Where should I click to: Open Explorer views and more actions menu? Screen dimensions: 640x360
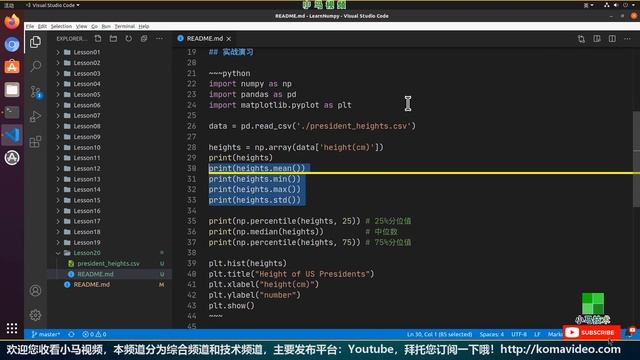click(x=159, y=38)
